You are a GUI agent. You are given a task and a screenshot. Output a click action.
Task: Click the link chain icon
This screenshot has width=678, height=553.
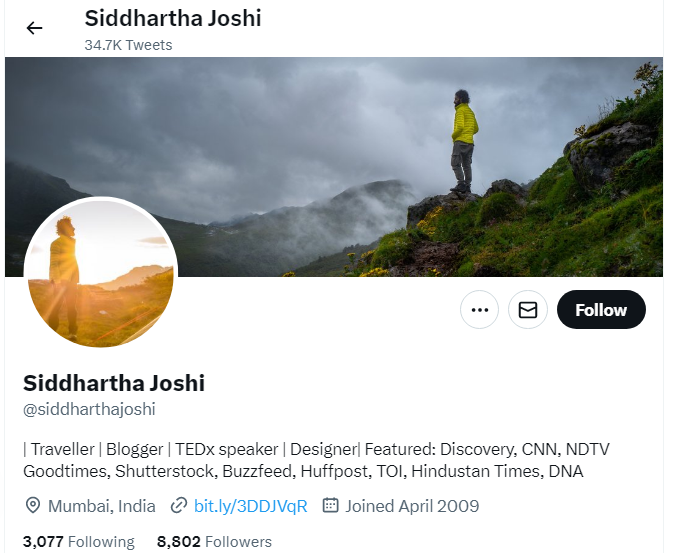(179, 505)
